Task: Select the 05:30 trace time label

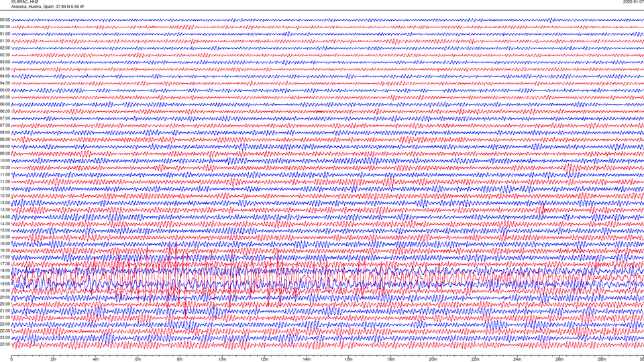Action: 5,97
